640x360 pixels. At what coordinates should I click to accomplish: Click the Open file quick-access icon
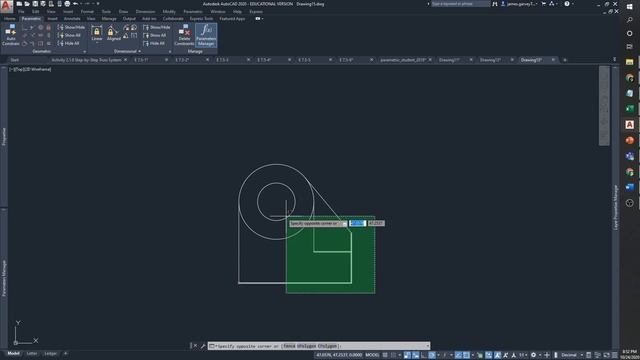(27, 4)
